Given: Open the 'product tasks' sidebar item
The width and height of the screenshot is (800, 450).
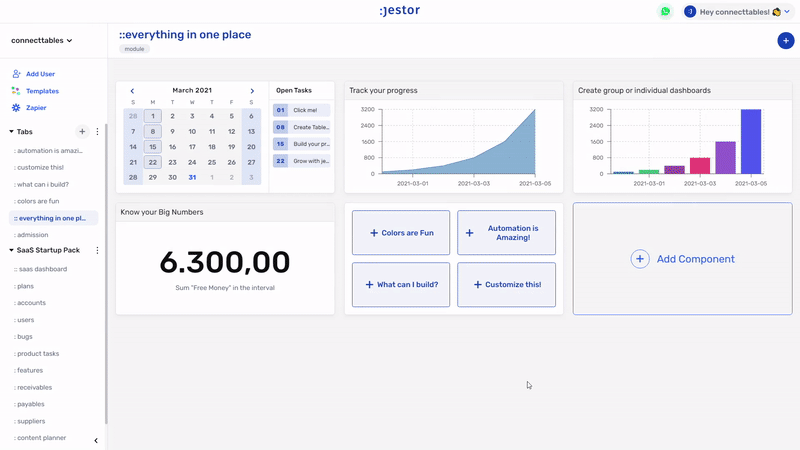Looking at the screenshot, I should 36,354.
